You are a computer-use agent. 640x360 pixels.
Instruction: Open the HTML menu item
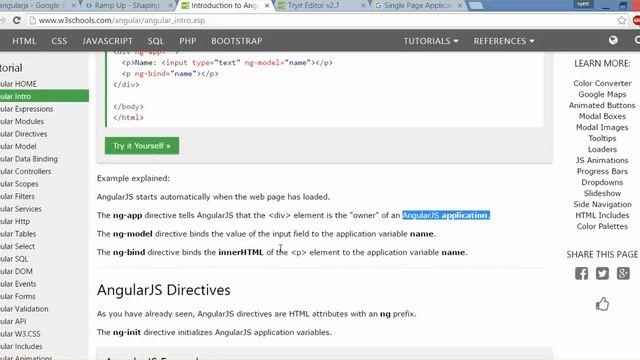pyautogui.click(x=24, y=41)
